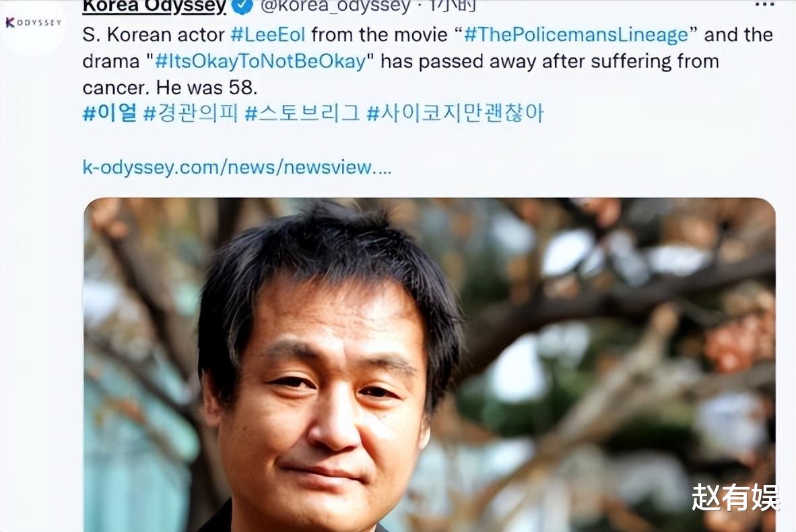This screenshot has width=796, height=532.
Task: Open the #ThePolicemansLineage hashtag
Action: coord(576,34)
